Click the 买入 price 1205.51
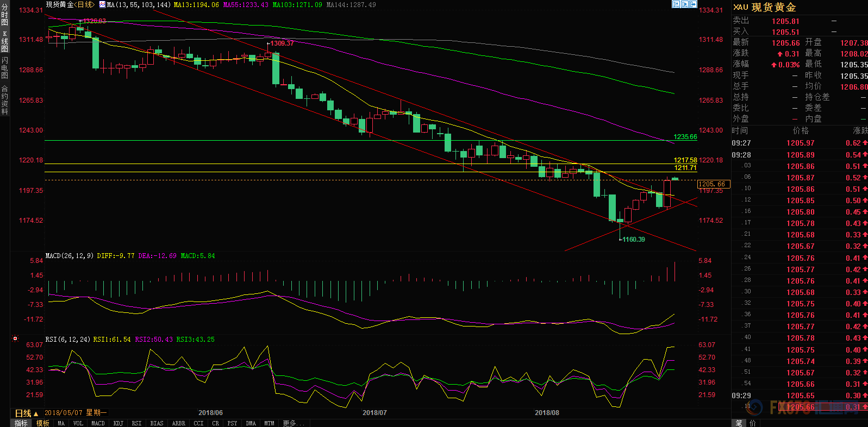The width and height of the screenshot is (868, 427). (x=785, y=32)
